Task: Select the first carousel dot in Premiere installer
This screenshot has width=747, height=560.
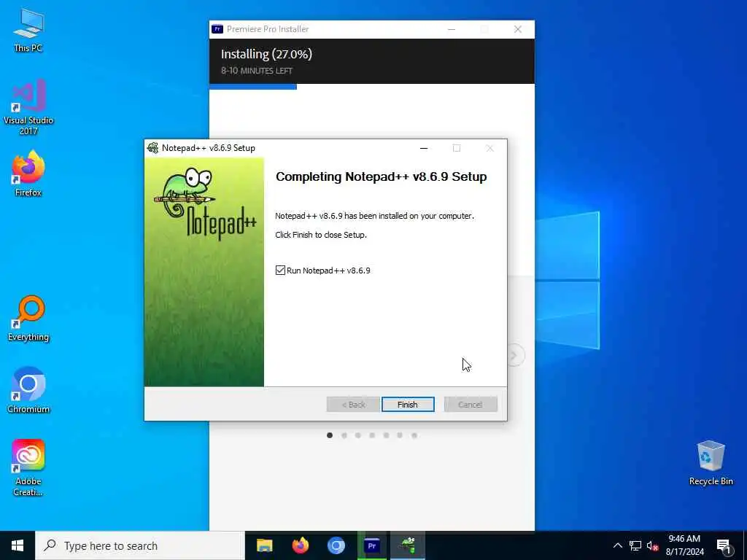Action: (x=330, y=435)
